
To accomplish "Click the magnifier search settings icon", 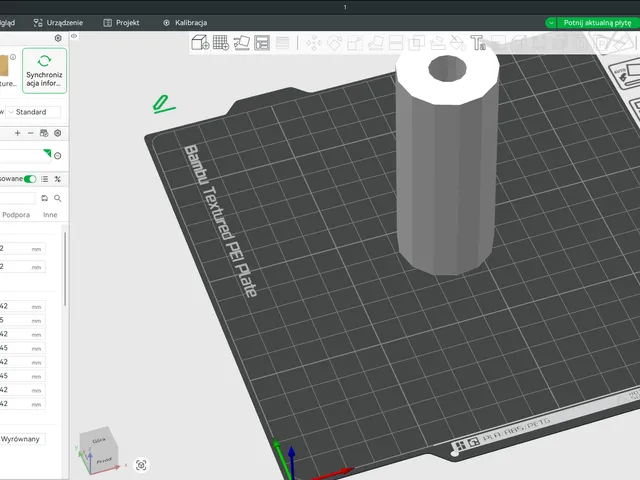I will [58, 198].
